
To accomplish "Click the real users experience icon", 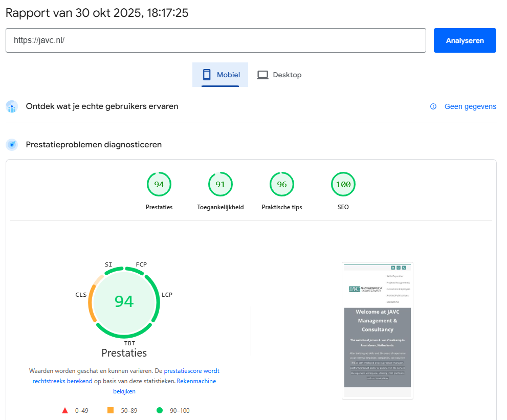I will pos(12,106).
